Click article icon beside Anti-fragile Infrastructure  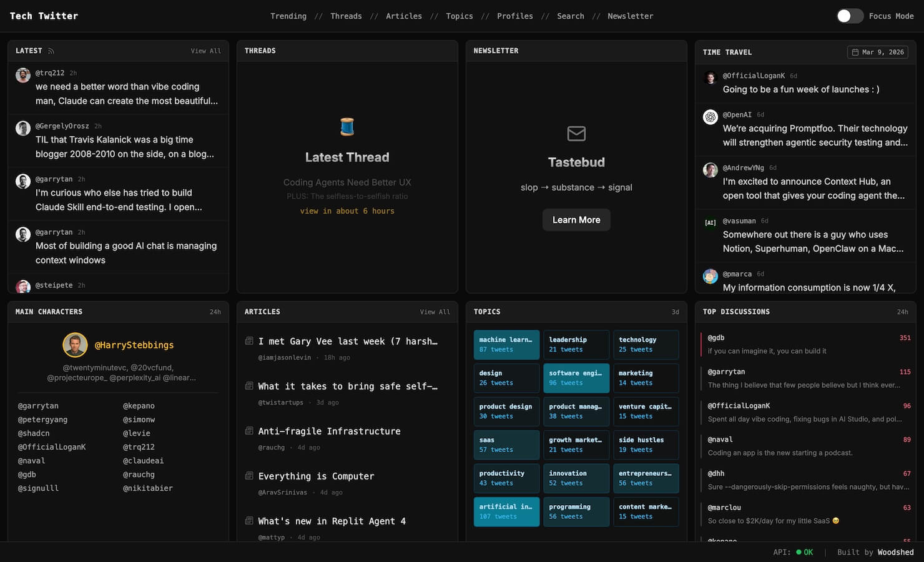249,431
